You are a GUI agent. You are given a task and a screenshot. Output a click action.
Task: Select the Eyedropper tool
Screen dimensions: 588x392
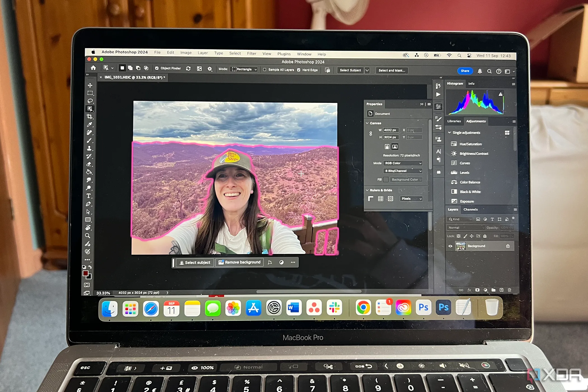point(90,125)
